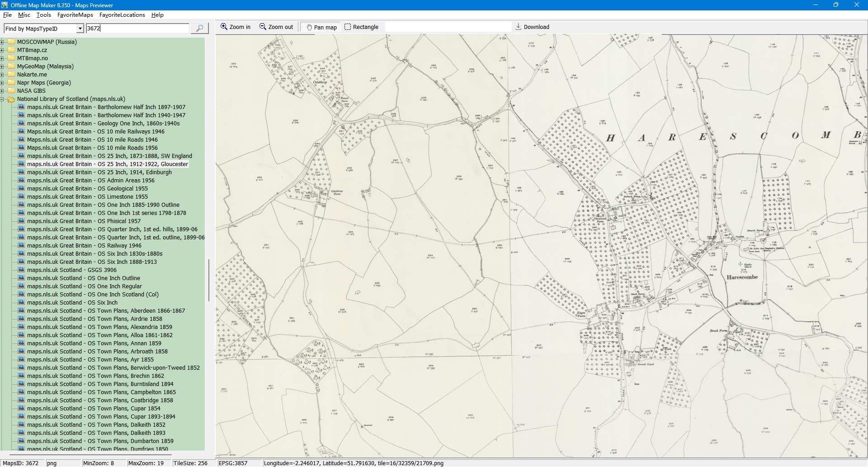Collapse the National Library of Scotland folder
The width and height of the screenshot is (868, 467).
click(x=2, y=99)
